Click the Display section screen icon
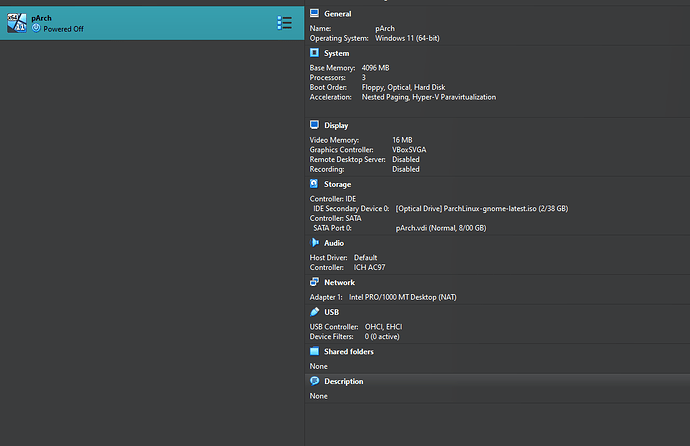 (x=314, y=125)
